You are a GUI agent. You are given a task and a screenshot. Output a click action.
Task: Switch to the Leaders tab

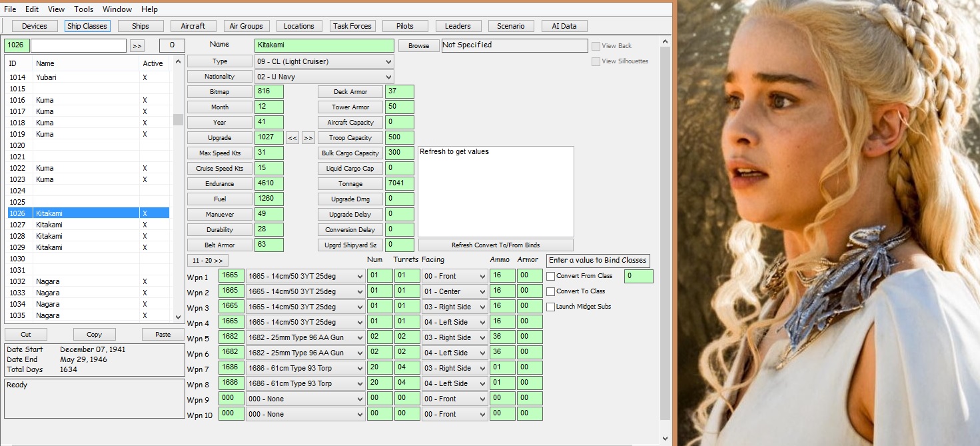(x=458, y=26)
